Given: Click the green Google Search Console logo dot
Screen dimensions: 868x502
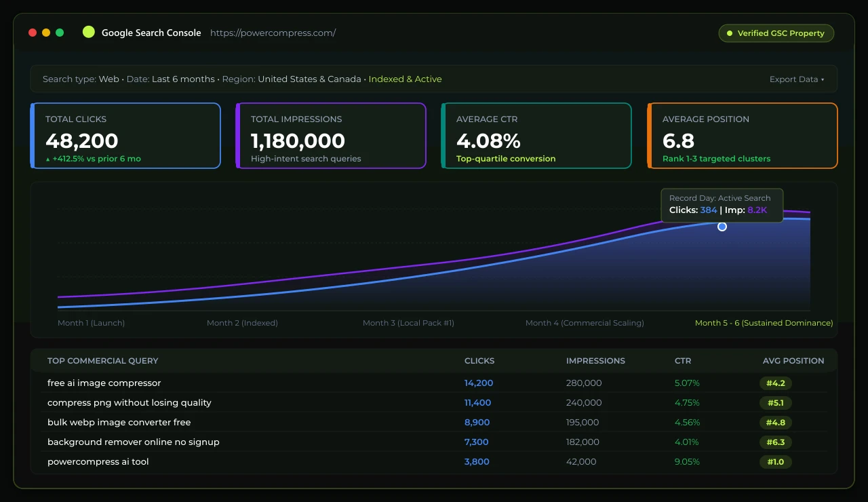Looking at the screenshot, I should pyautogui.click(x=88, y=32).
